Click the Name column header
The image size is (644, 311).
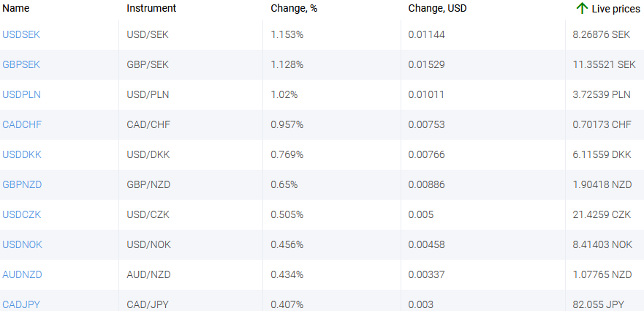(x=16, y=9)
